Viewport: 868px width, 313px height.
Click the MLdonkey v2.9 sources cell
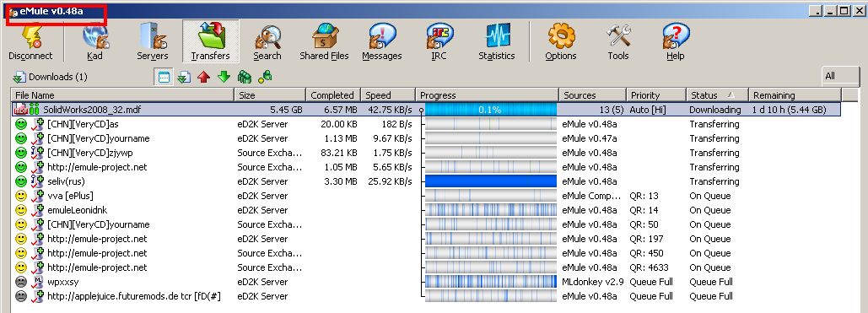[592, 282]
